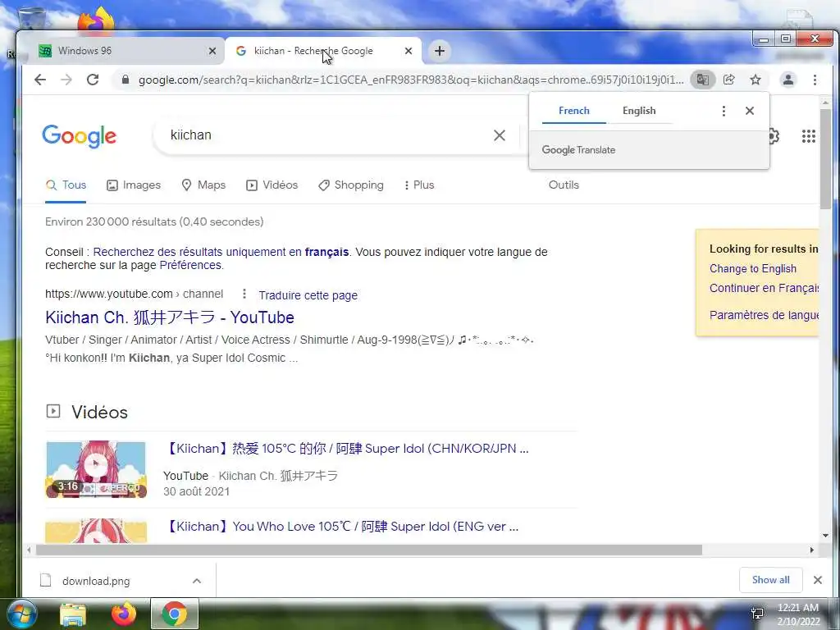This screenshot has width=840, height=630.
Task: Click the horizontal scrollbar thumb
Action: click(368, 550)
